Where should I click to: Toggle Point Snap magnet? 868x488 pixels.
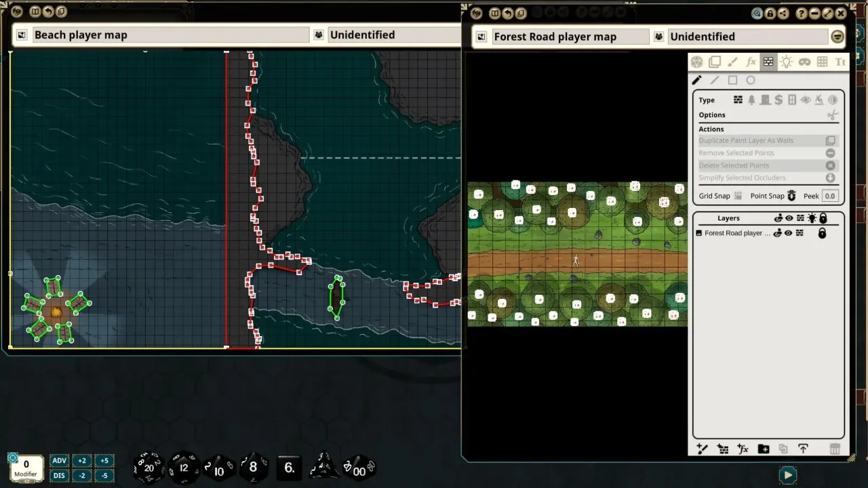click(791, 196)
